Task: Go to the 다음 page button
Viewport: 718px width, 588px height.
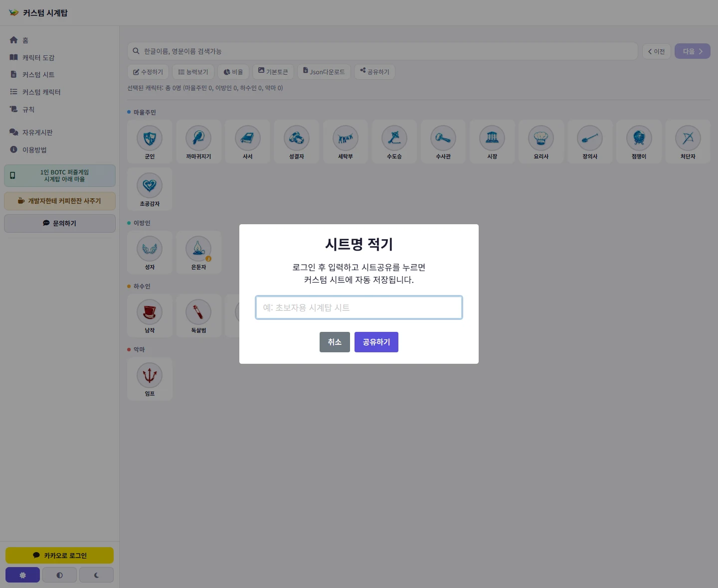Action: point(693,51)
